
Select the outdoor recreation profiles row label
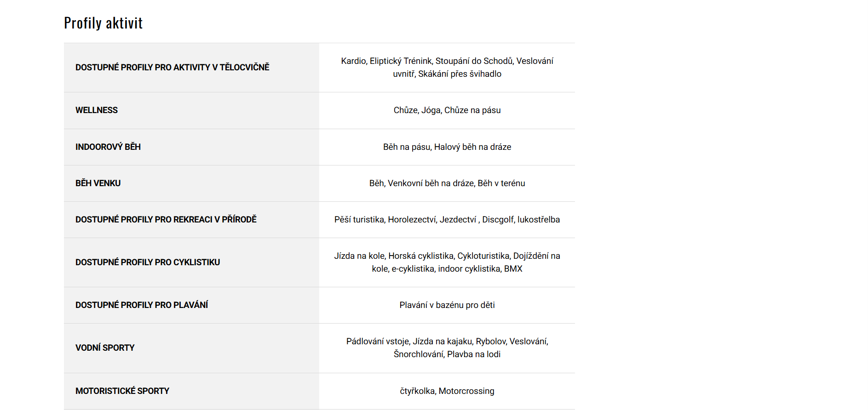click(166, 220)
